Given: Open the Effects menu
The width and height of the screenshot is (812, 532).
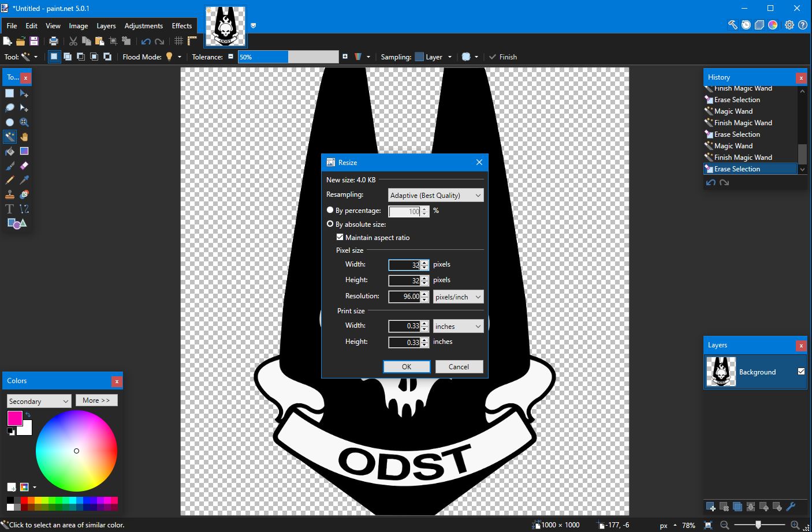Looking at the screenshot, I should 182,26.
